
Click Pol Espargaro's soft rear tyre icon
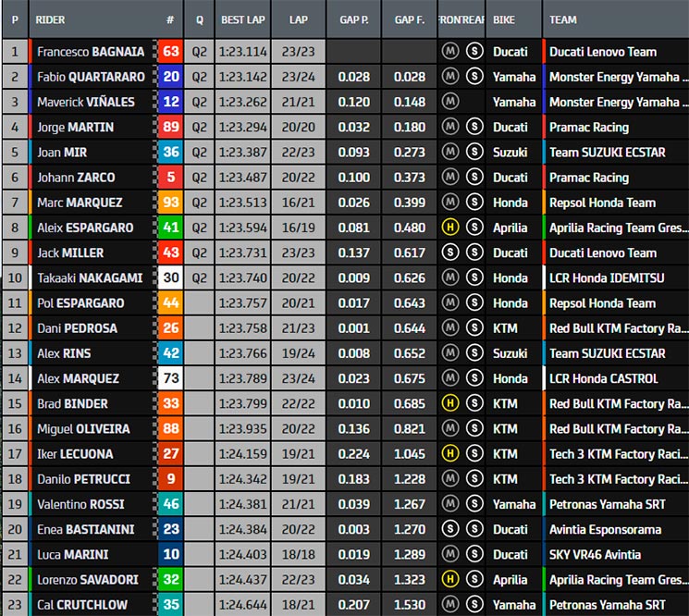(x=474, y=302)
